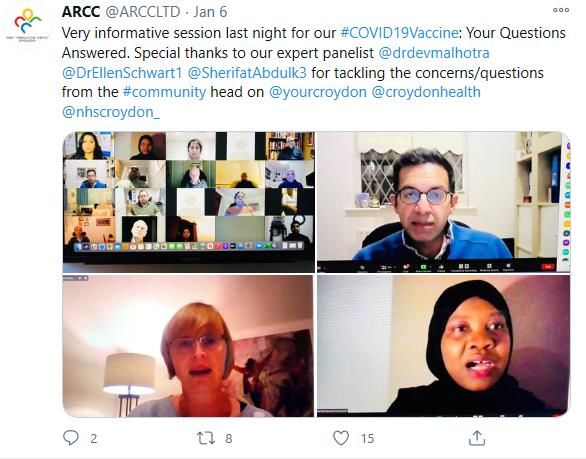Click the ARCC display name

click(81, 12)
